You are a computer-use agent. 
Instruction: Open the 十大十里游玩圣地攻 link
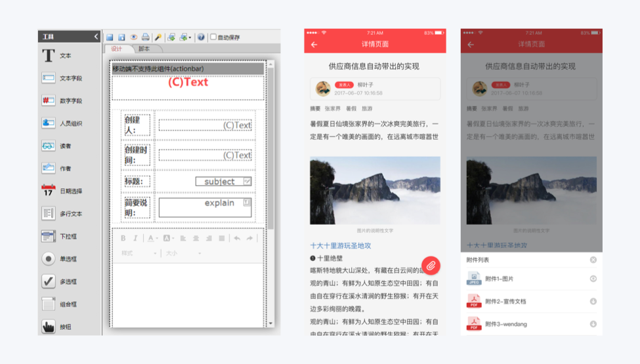tap(341, 245)
